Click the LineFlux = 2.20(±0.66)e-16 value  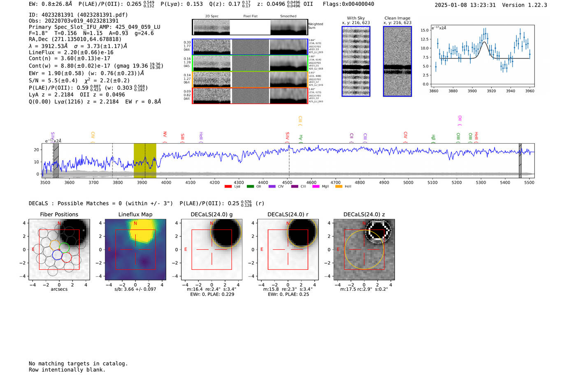pos(71,53)
